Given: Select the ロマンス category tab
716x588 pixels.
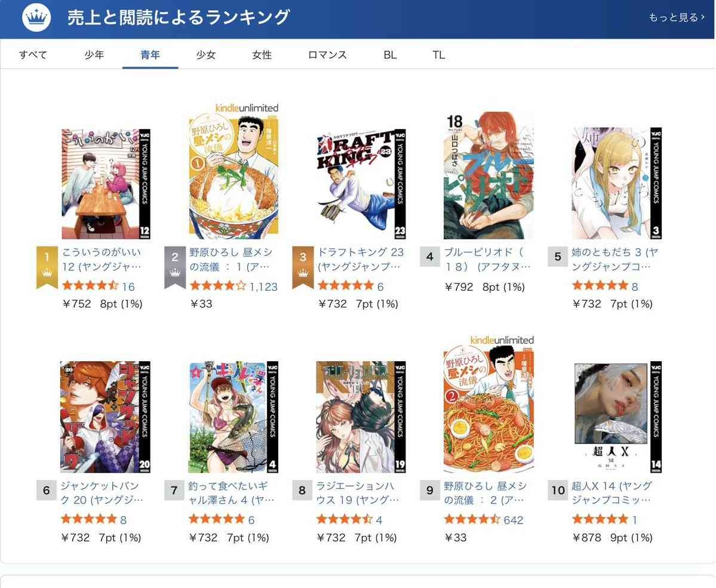Looking at the screenshot, I should click(x=327, y=55).
